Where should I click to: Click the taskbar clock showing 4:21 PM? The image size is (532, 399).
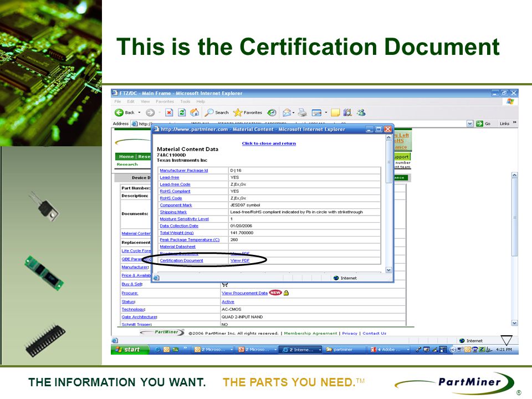(x=504, y=350)
